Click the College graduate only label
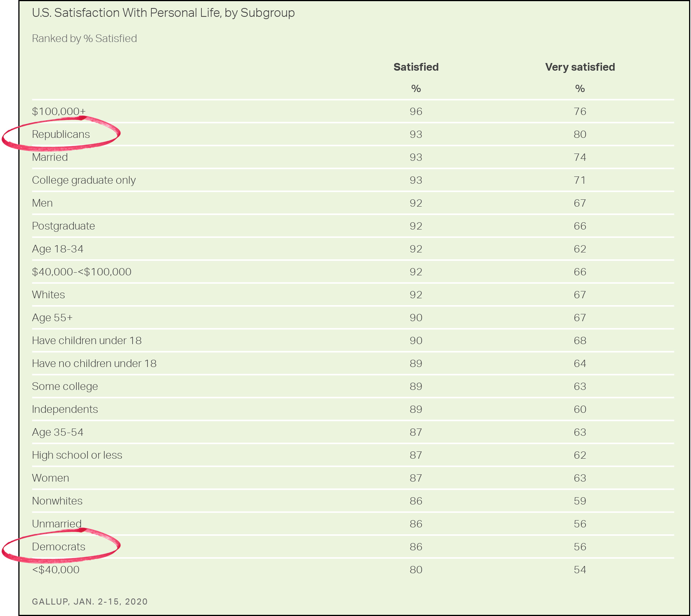This screenshot has height=616, width=691. tap(84, 180)
